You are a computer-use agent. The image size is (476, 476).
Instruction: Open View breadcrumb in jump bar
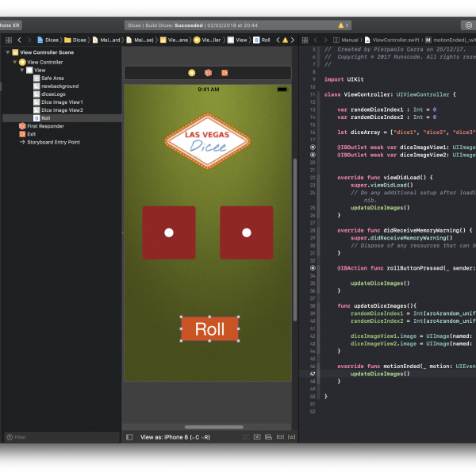pyautogui.click(x=237, y=40)
